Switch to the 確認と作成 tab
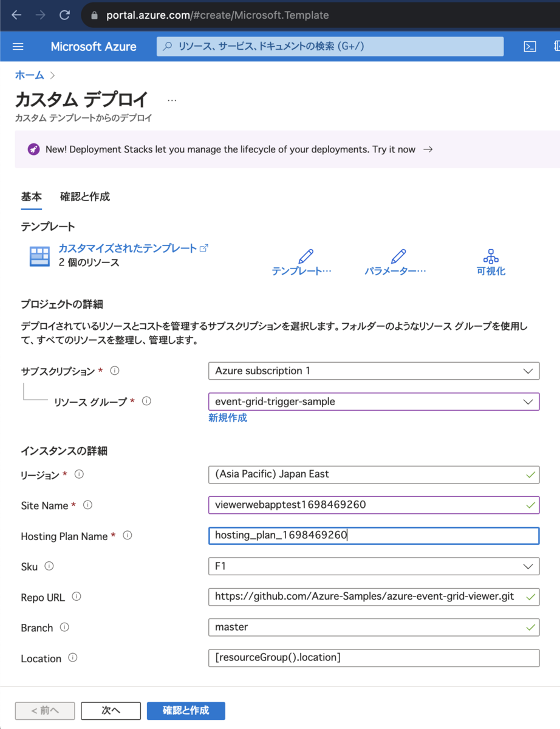 point(85,197)
